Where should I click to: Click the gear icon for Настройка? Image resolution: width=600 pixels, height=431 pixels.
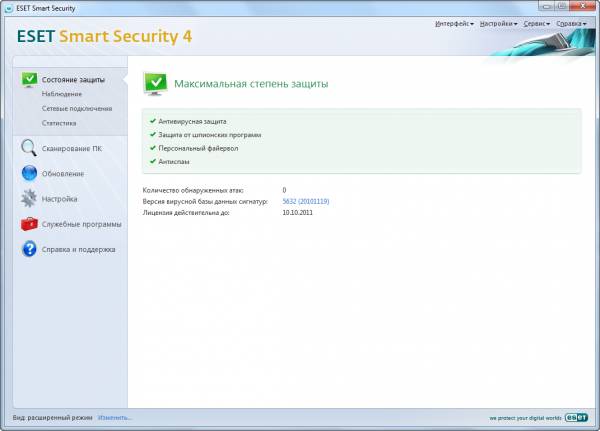tap(29, 198)
